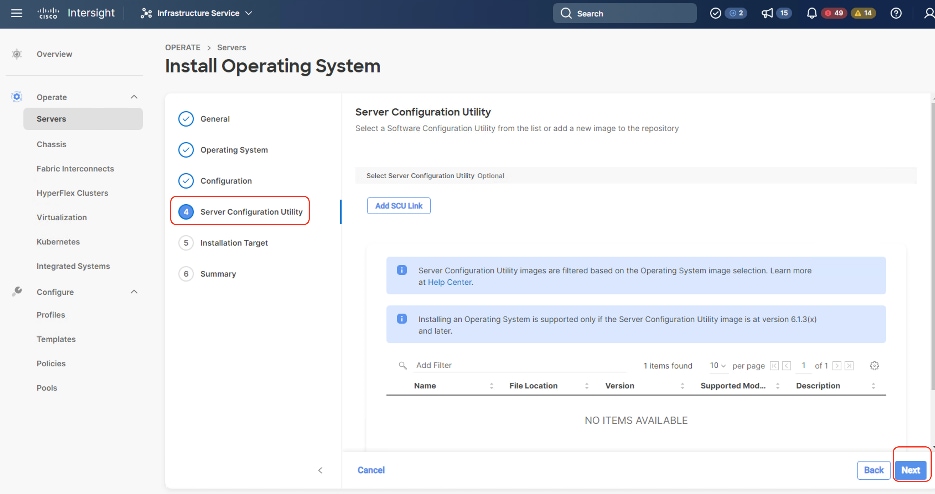Click the Overview icon in sidebar
Viewport: 935px width, 494px height.
[17, 54]
